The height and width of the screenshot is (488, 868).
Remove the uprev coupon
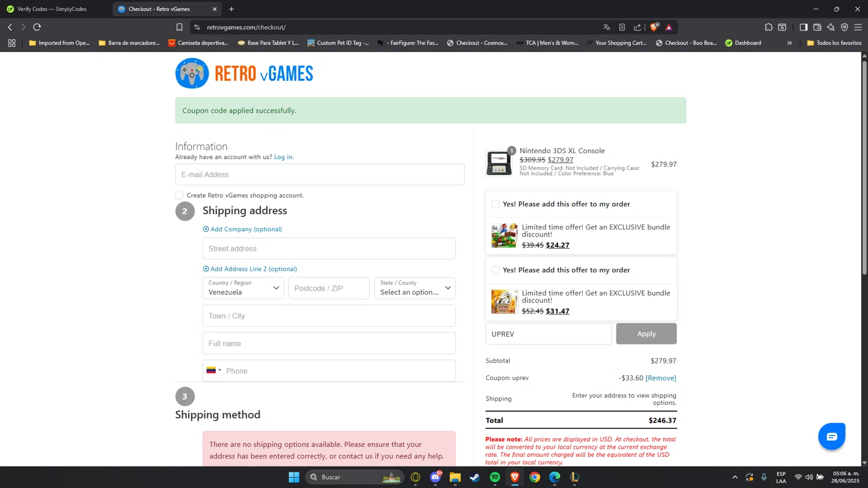[x=661, y=378]
